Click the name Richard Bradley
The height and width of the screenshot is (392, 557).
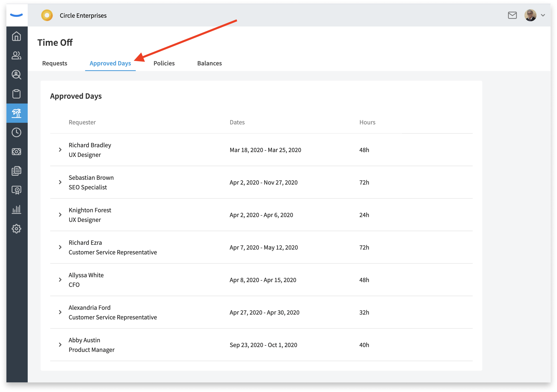click(90, 145)
